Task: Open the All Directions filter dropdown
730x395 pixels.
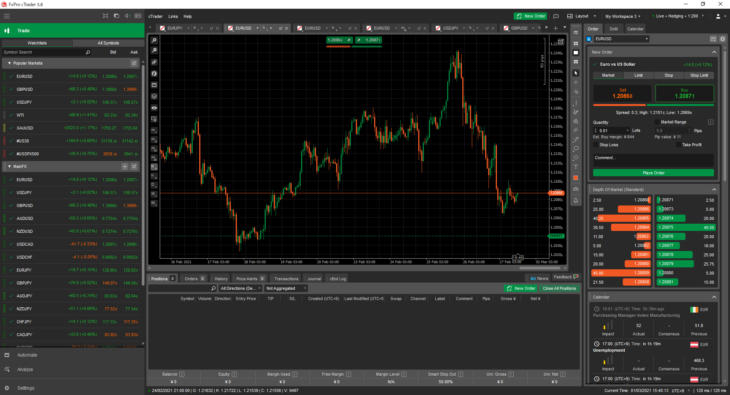Action: tap(240, 288)
